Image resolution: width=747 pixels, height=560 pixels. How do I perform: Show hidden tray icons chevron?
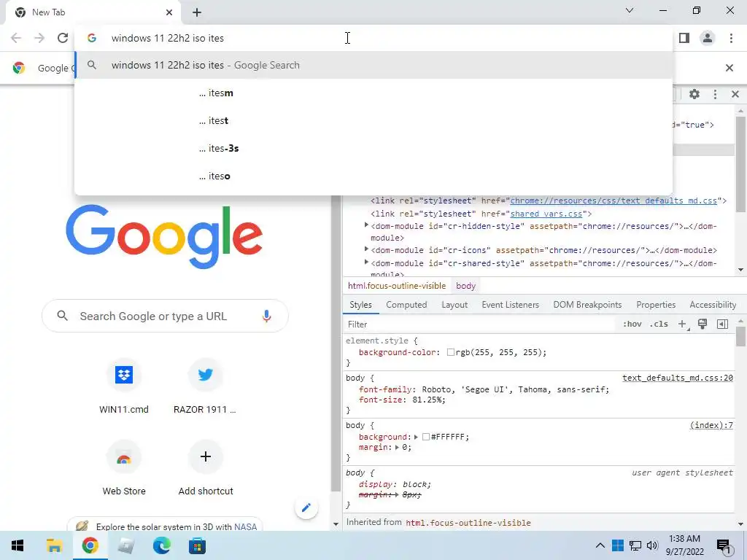tap(600, 545)
